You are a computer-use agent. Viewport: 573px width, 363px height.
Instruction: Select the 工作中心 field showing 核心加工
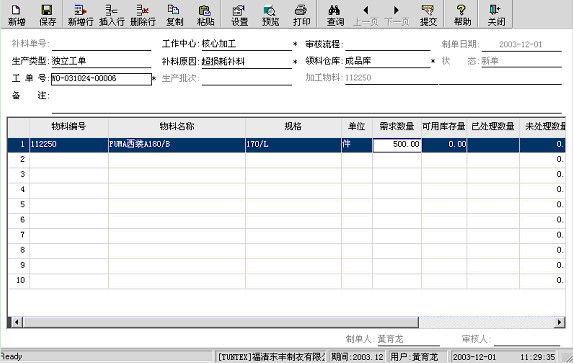pos(247,44)
